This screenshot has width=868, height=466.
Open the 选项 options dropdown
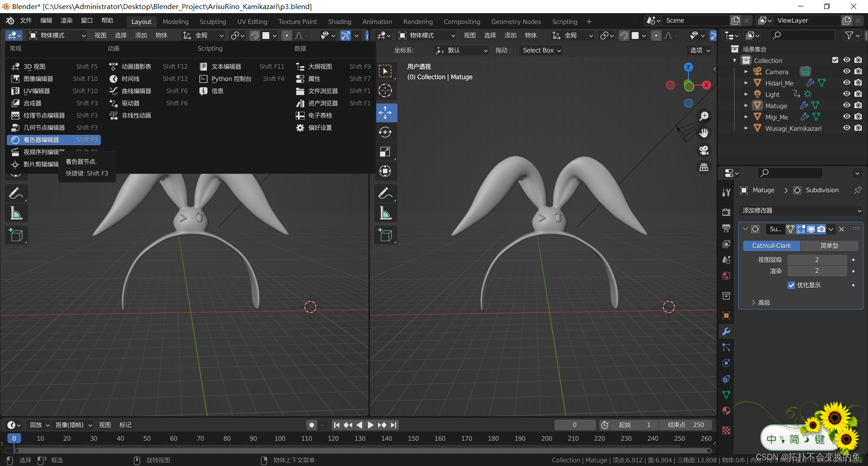click(700, 50)
